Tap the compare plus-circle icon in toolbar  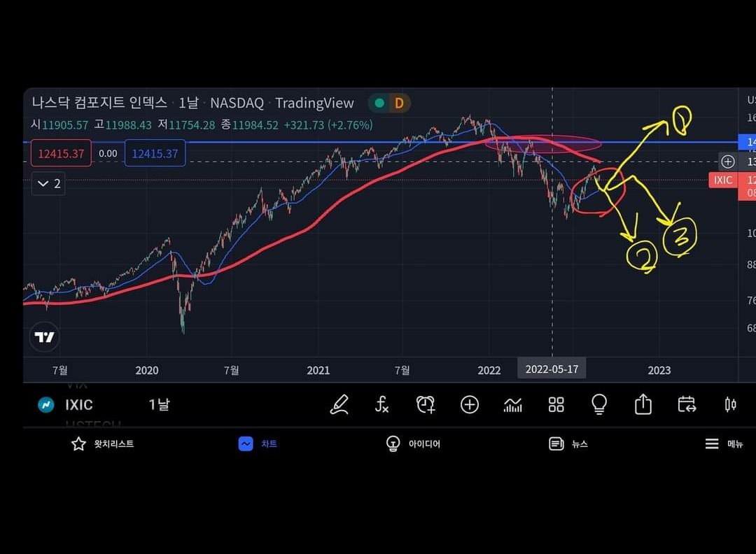click(470, 405)
